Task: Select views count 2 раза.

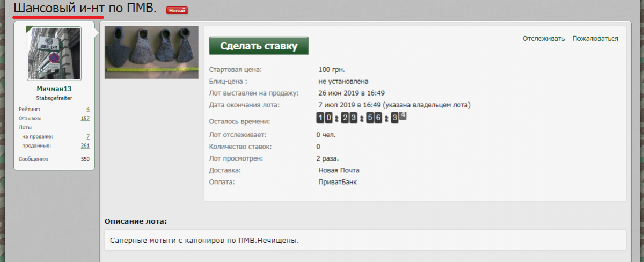Action: pyautogui.click(x=327, y=158)
